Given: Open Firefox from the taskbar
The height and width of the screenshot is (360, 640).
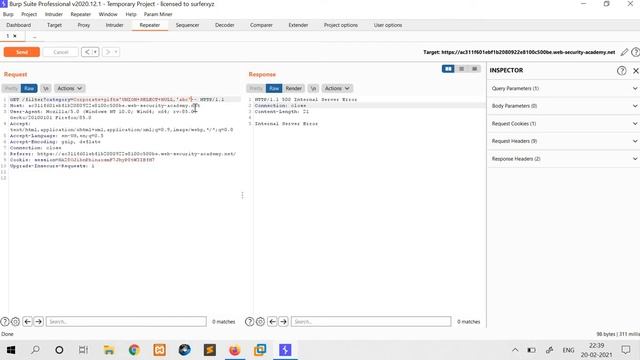Looking at the screenshot, I should [235, 350].
